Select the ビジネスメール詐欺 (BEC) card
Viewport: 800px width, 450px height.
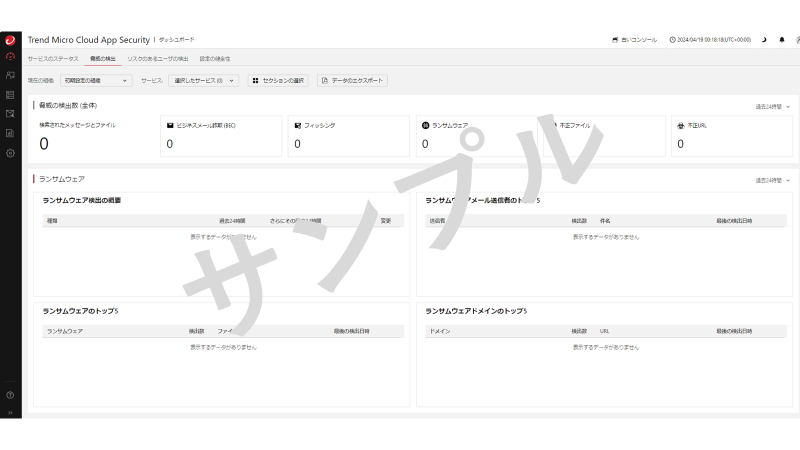click(220, 135)
